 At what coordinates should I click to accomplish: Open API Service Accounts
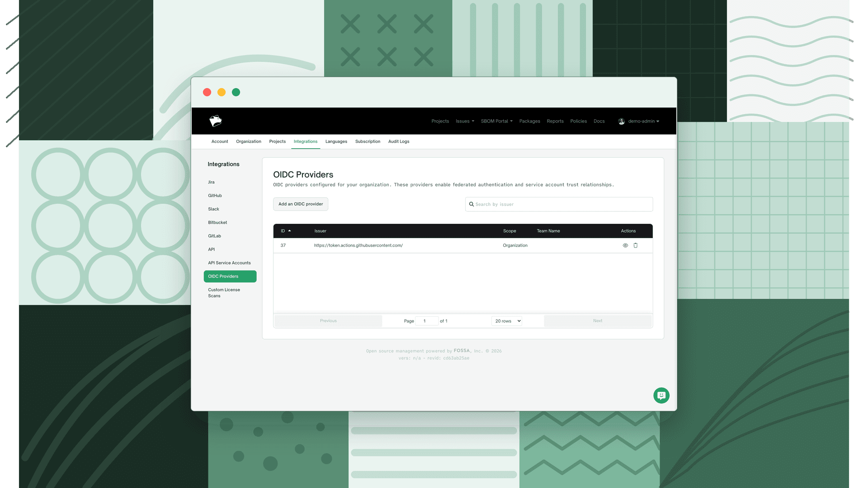click(x=230, y=263)
